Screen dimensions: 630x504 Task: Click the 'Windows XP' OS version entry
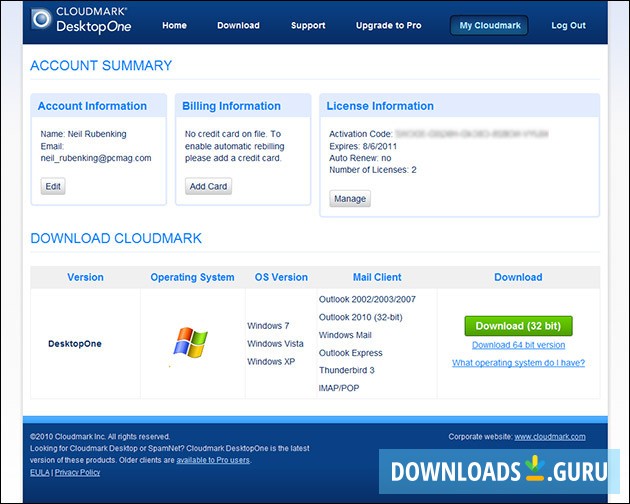271,361
